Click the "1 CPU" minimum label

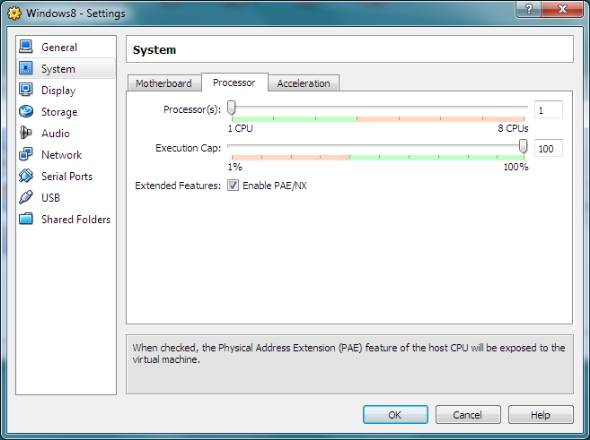point(240,128)
